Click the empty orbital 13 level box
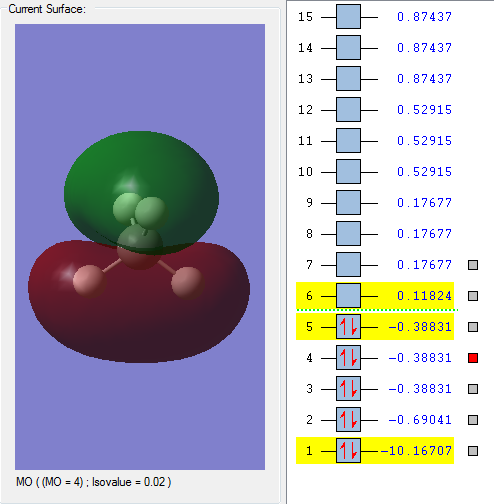Screen dimensions: 494x504 (348, 79)
